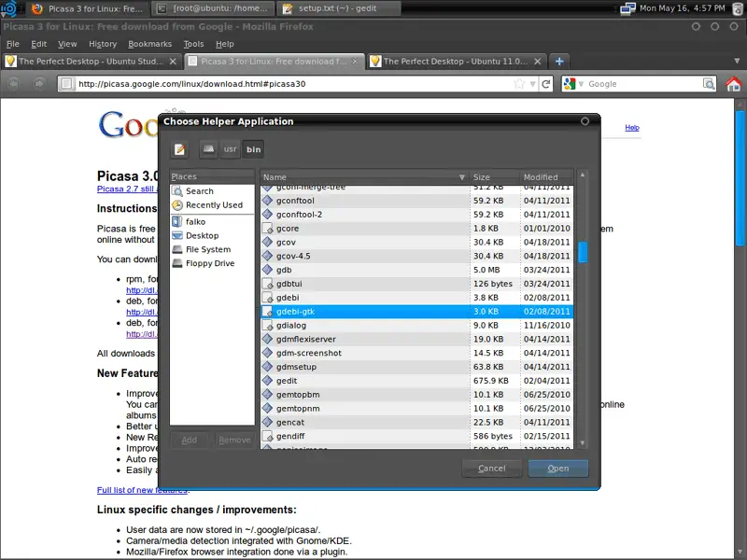Open a new tab with the plus icon
The image size is (747, 560).
point(559,62)
